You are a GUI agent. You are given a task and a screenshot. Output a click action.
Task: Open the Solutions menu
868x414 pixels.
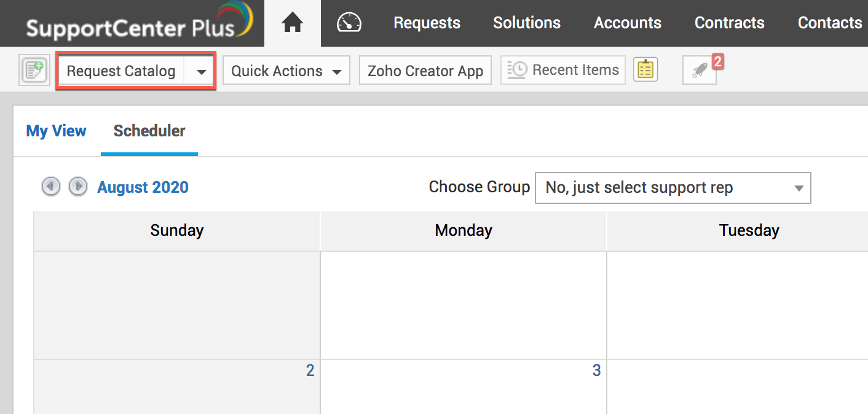click(x=527, y=23)
